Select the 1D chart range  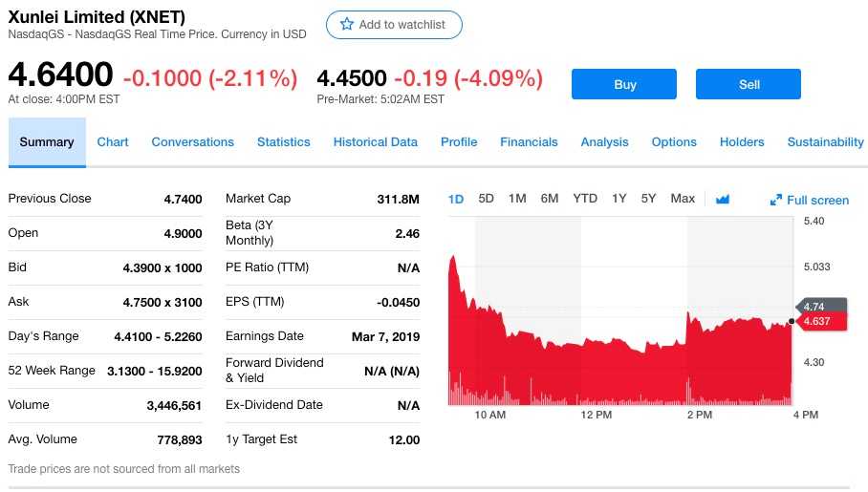pos(456,199)
